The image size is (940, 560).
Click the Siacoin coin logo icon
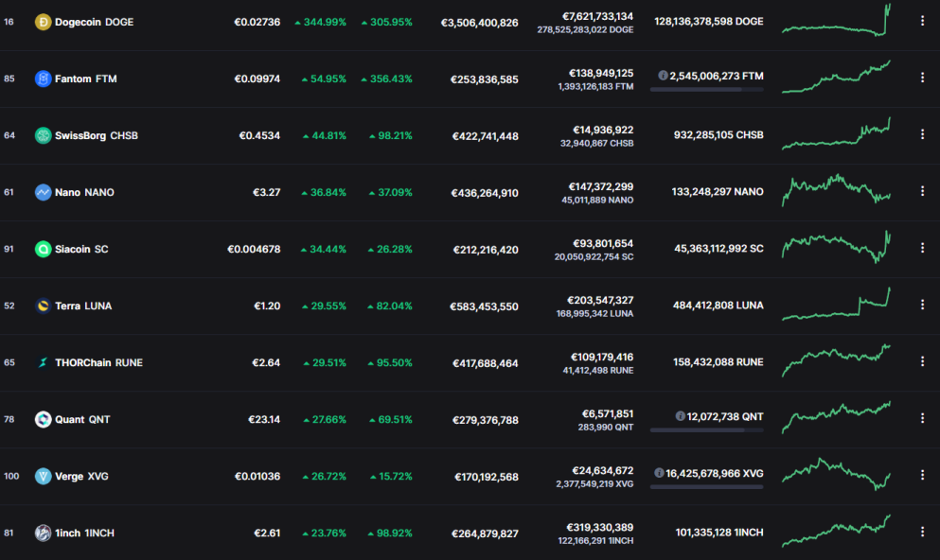pyautogui.click(x=43, y=249)
